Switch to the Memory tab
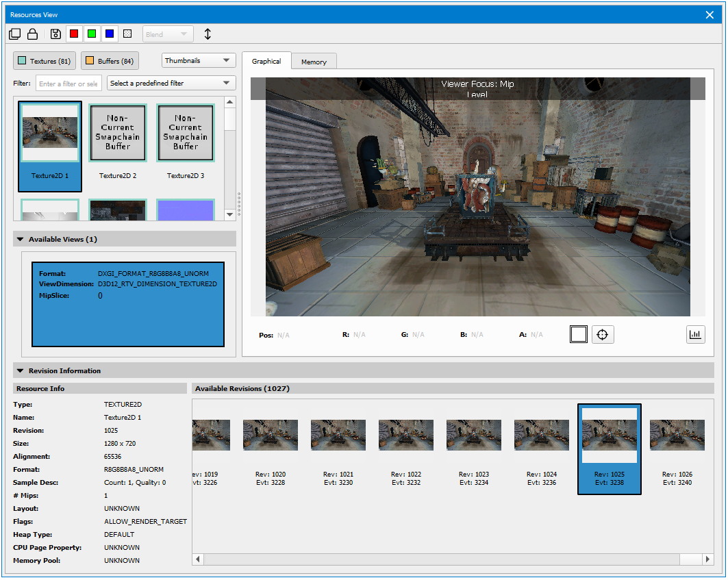The width and height of the screenshot is (728, 580). pyautogui.click(x=314, y=62)
